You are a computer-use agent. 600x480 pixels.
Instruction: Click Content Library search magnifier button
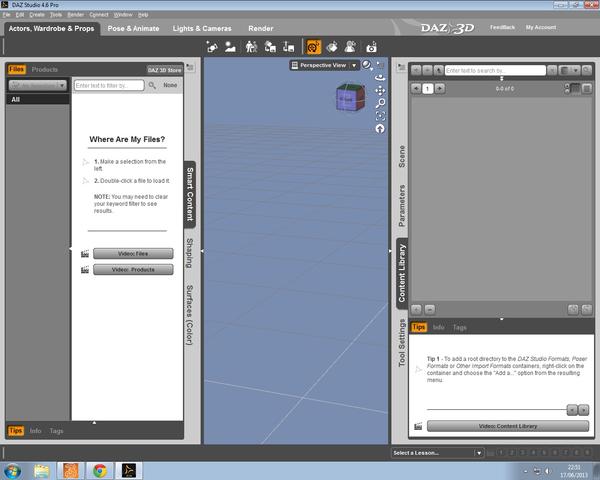click(x=587, y=70)
